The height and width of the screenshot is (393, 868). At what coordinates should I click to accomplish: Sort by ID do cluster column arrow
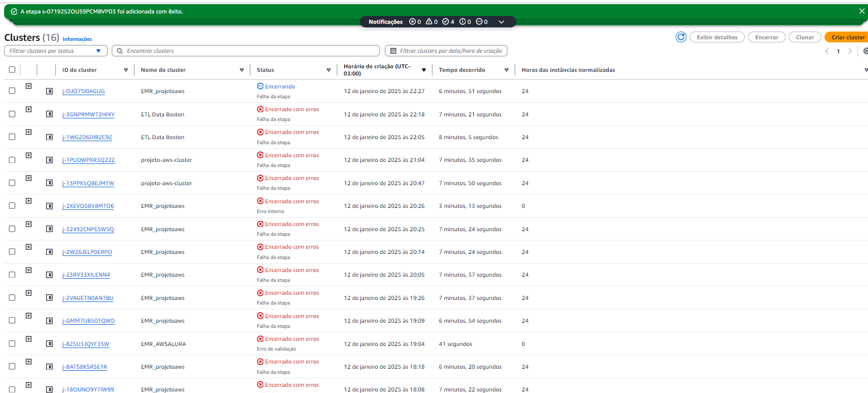[126, 70]
